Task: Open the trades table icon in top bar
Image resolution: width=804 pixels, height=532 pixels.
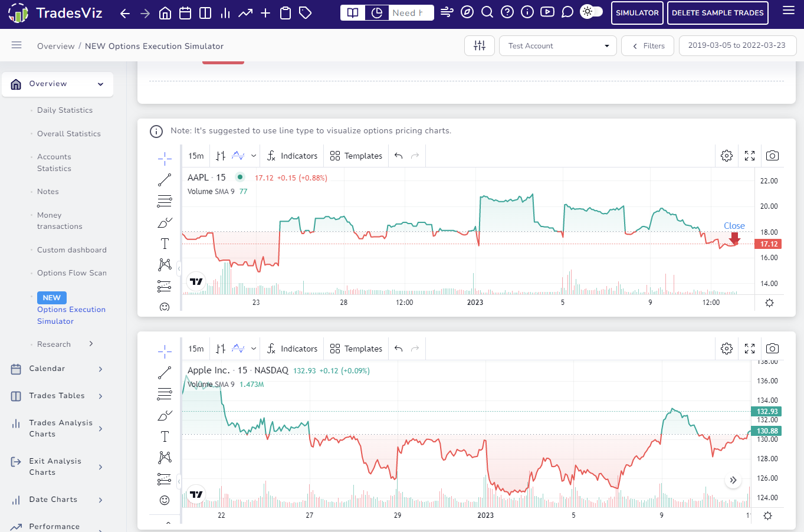Action: pos(205,13)
